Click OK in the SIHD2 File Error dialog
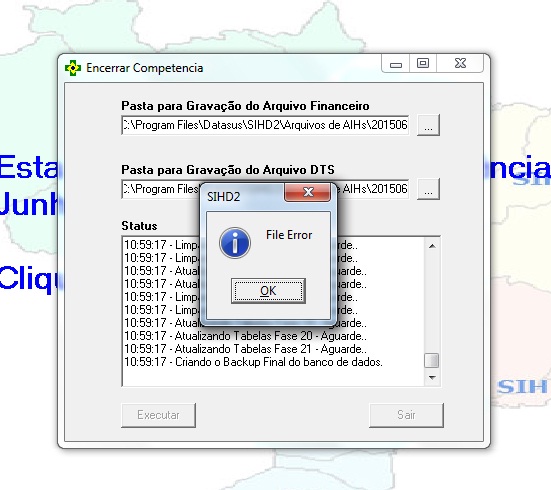 268,291
